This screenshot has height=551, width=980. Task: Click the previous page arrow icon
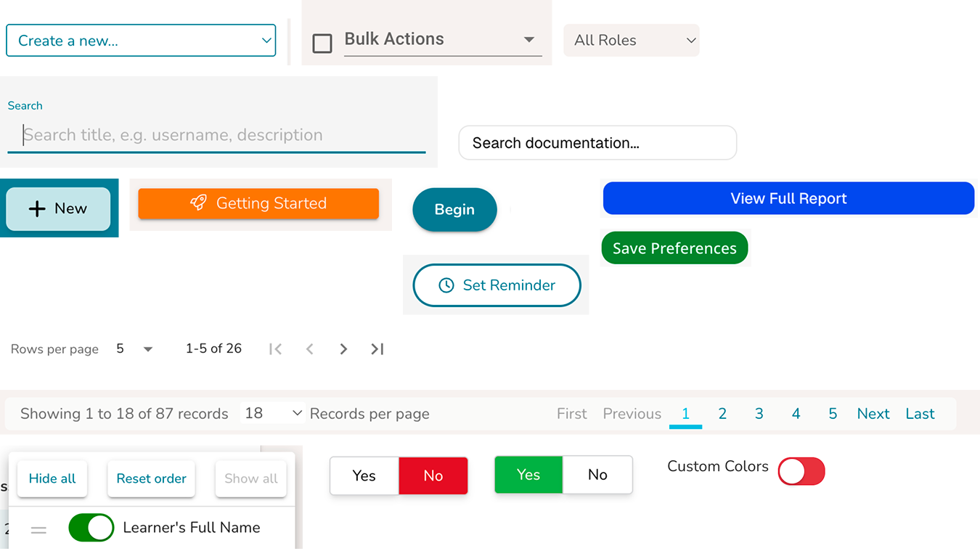pyautogui.click(x=309, y=348)
